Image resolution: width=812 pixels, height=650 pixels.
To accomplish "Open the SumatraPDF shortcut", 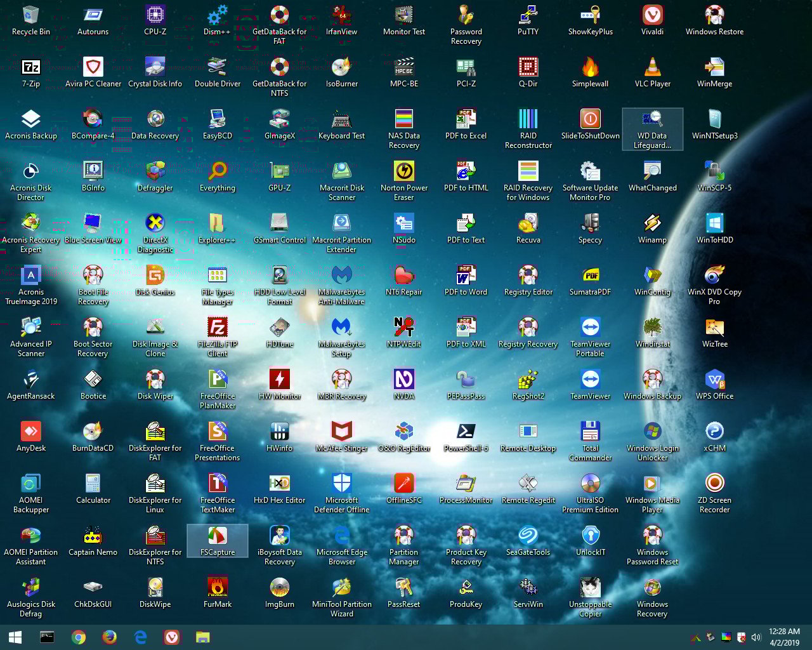I will (590, 280).
